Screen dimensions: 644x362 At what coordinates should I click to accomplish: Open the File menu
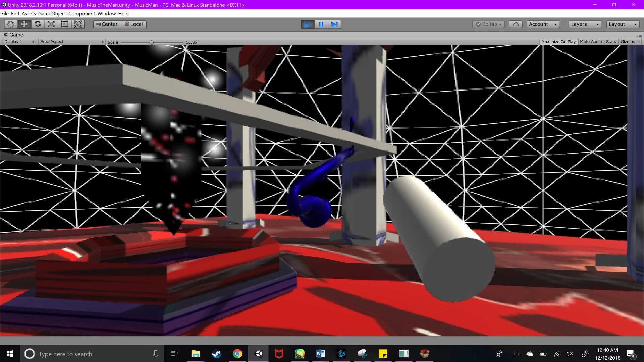(5, 14)
